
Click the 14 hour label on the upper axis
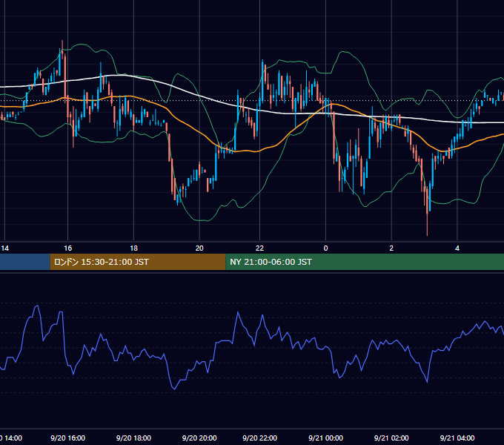5,248
